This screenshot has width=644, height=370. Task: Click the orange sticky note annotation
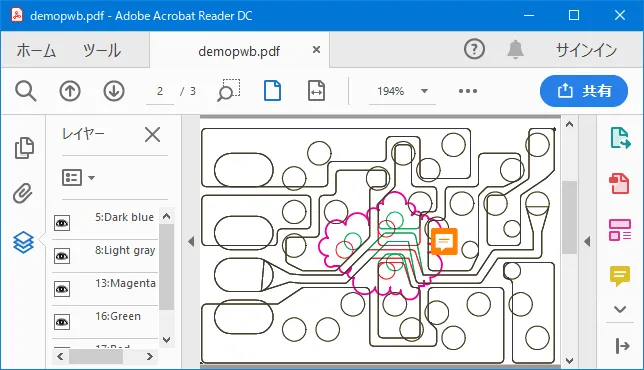click(x=444, y=241)
